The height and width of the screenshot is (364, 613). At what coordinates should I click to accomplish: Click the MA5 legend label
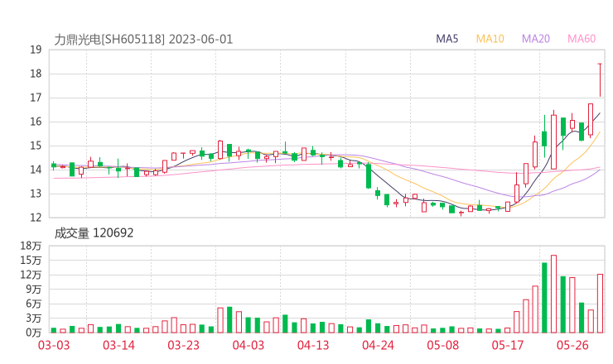[x=446, y=39]
